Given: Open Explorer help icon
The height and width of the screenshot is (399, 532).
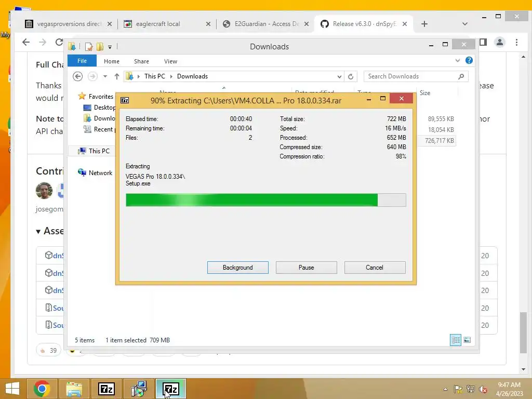Looking at the screenshot, I should (469, 60).
